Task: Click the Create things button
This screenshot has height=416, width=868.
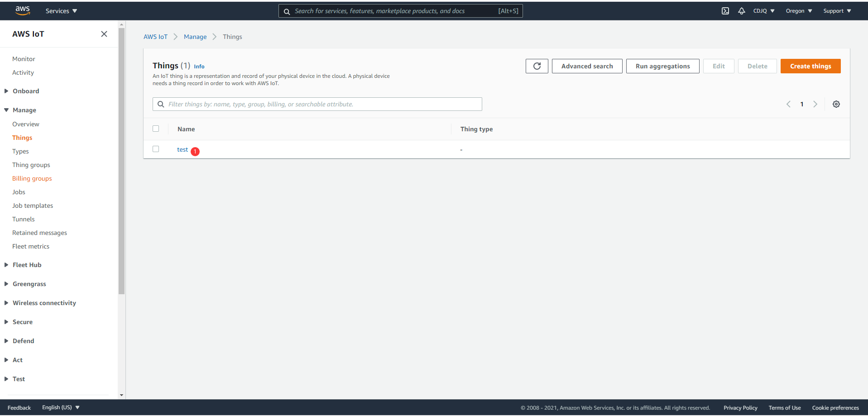Action: 810,66
